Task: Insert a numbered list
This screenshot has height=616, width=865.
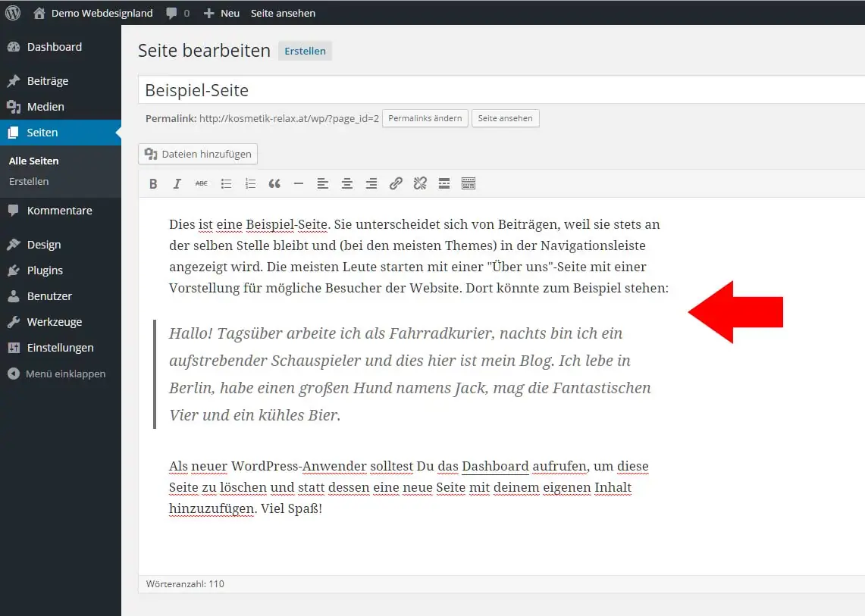Action: click(250, 183)
